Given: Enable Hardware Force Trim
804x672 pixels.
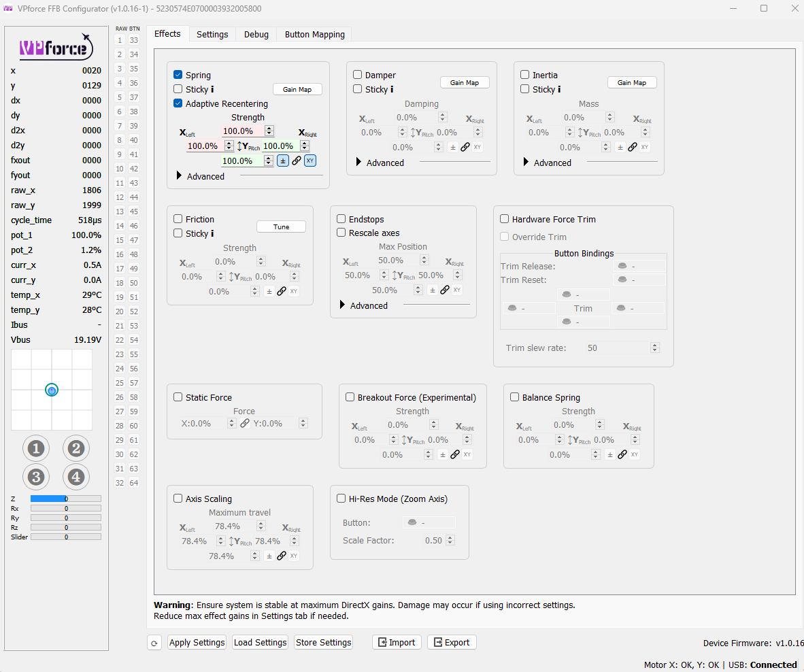Looking at the screenshot, I should click(x=504, y=219).
